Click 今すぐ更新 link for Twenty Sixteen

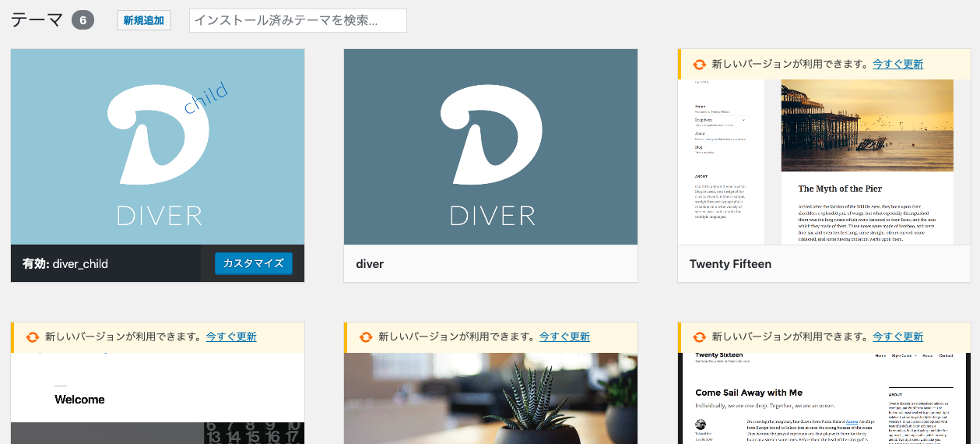tap(897, 337)
